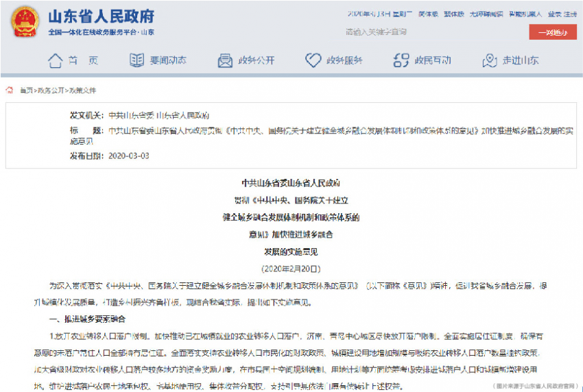
Task: Click the 发文机关 label
Action: pos(86,116)
